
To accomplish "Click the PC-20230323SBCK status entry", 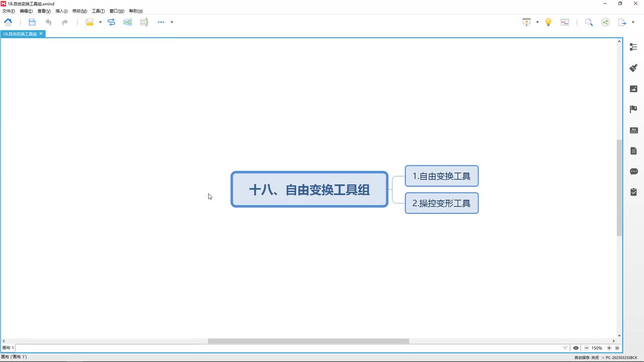I will click(x=621, y=357).
